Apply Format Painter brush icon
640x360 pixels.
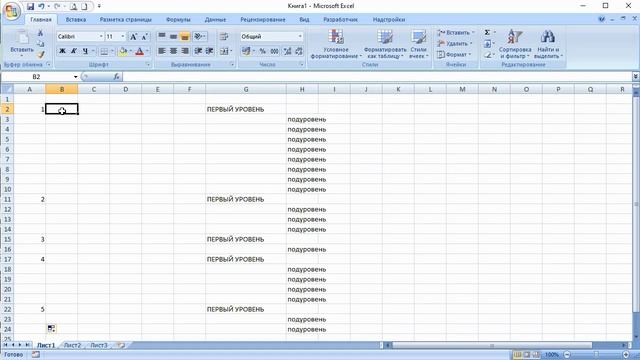click(x=40, y=54)
